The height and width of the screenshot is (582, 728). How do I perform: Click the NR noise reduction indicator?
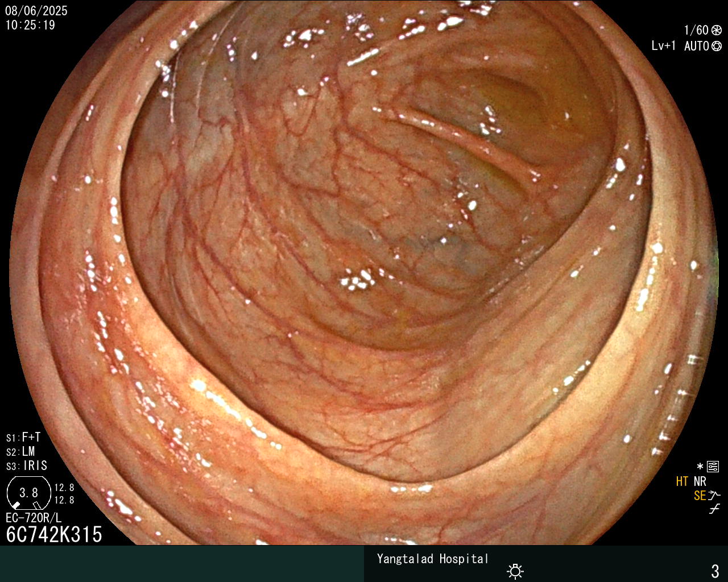click(700, 481)
